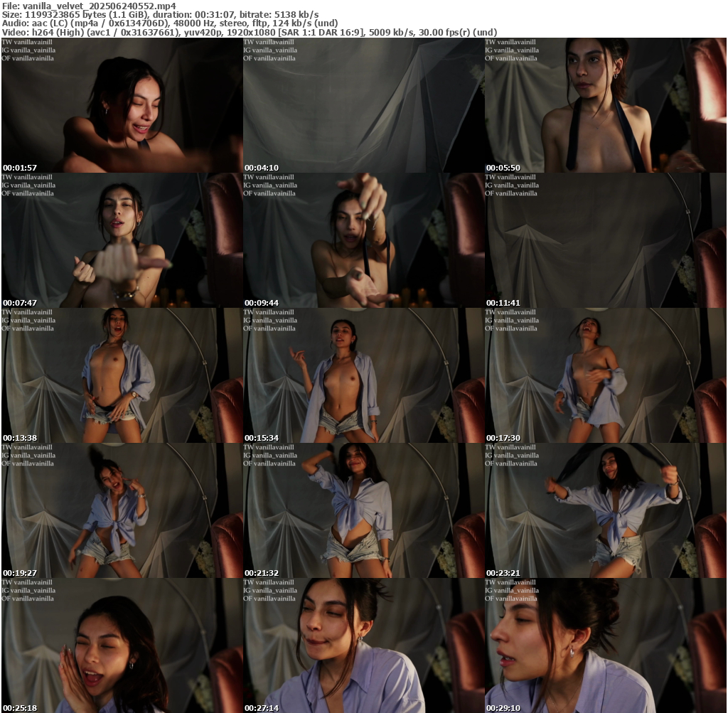Open the thumbnail timestamped 00:01:57
Screen dimensions: 728x713
coord(122,105)
